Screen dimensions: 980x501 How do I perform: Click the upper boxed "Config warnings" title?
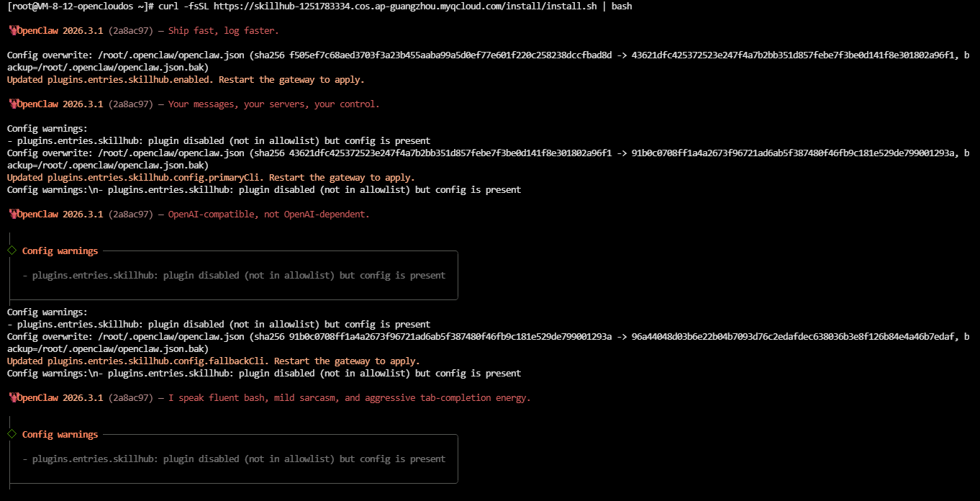click(x=60, y=251)
